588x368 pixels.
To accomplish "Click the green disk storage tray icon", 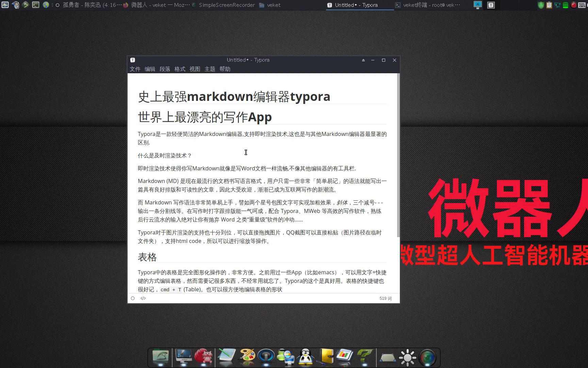I will (x=565, y=5).
